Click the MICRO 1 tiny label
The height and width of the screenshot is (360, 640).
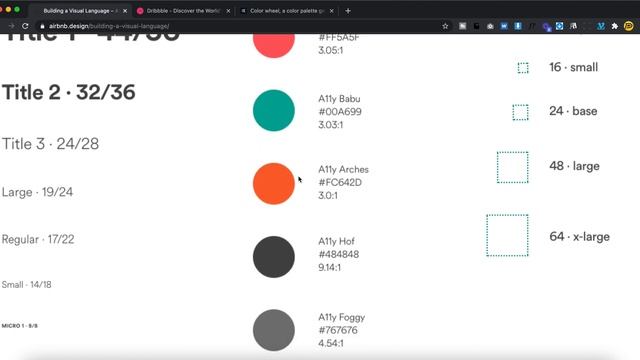click(x=20, y=326)
